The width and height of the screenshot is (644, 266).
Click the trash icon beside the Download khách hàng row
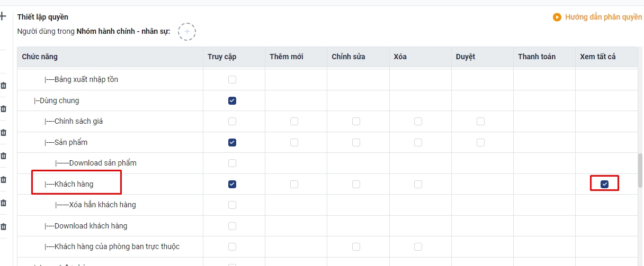click(3, 226)
